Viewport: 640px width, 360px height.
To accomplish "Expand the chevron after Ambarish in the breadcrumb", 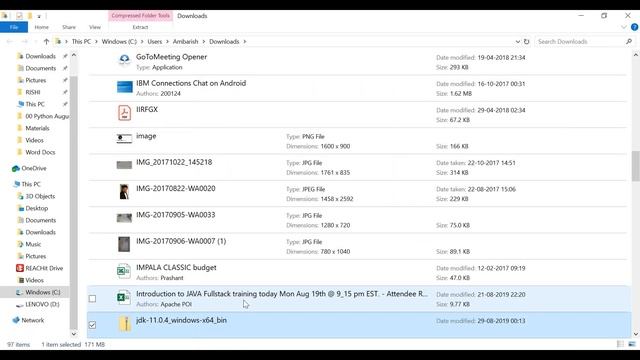I will [204, 42].
